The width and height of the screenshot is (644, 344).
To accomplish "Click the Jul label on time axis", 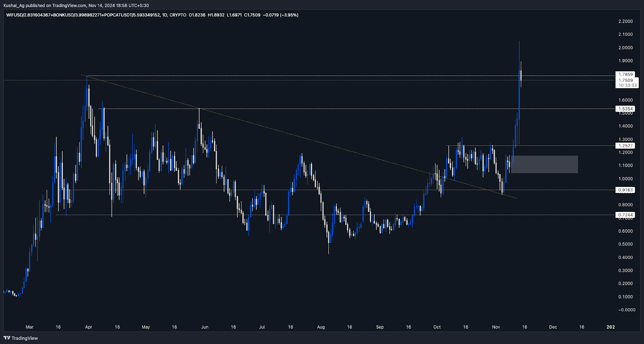I will coord(262,327).
